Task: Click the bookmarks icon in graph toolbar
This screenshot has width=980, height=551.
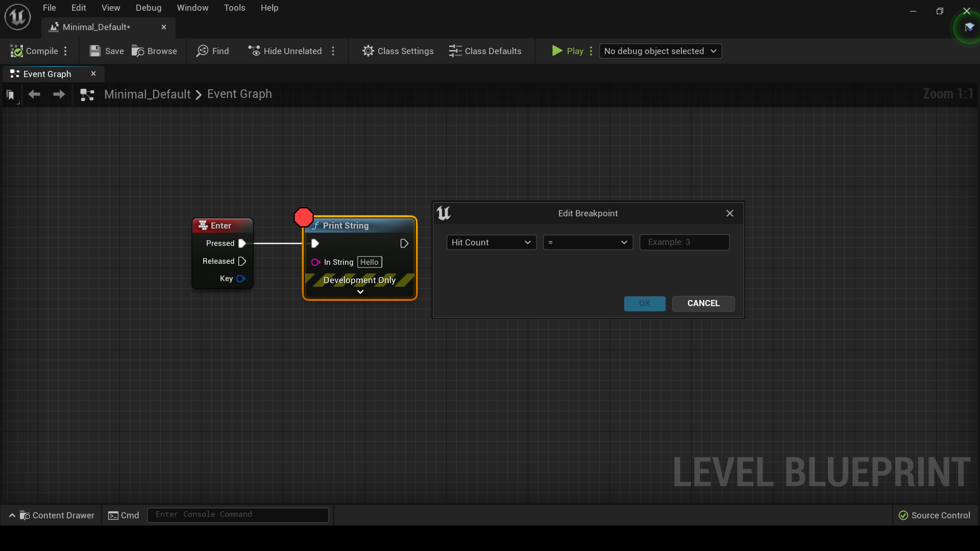Action: click(x=11, y=94)
